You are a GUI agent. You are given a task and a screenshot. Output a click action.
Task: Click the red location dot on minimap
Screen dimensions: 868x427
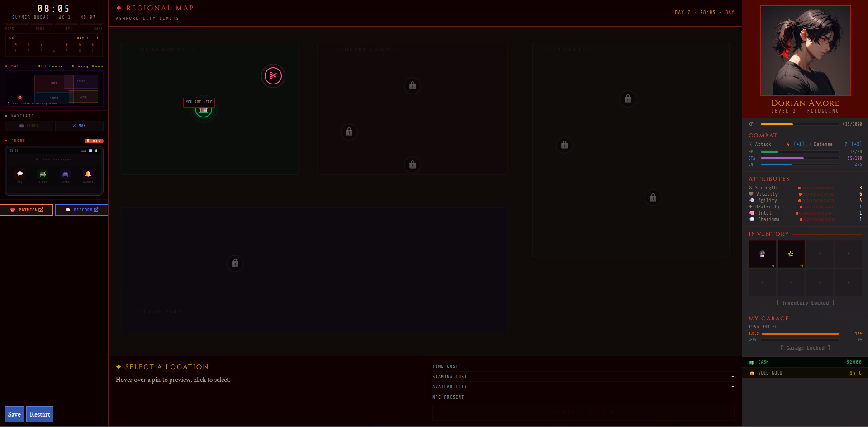[x=20, y=98]
